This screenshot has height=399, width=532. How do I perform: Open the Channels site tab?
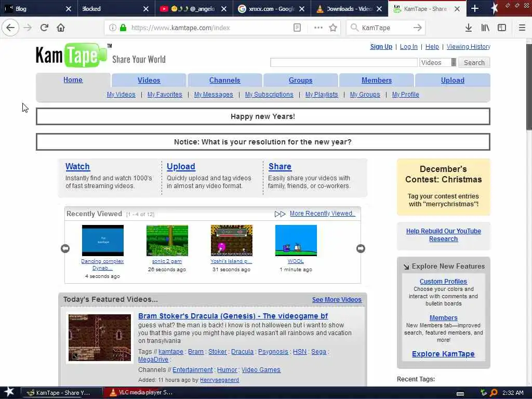[x=224, y=81]
